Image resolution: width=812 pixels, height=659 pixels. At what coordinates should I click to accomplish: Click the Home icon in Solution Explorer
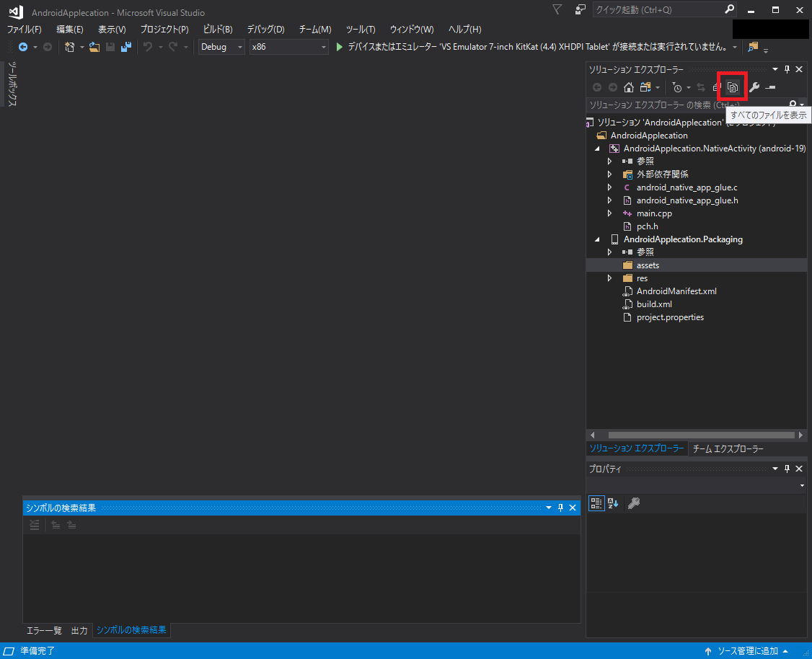[628, 87]
